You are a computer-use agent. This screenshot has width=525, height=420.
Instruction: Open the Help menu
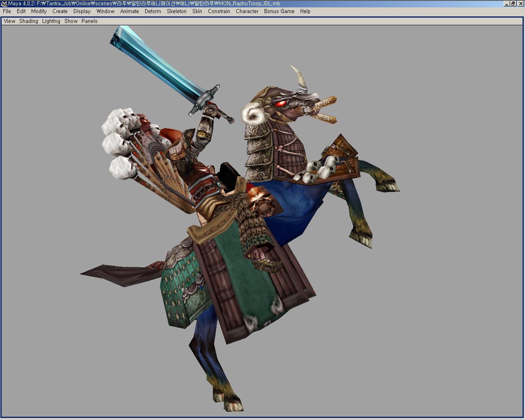[x=305, y=11]
